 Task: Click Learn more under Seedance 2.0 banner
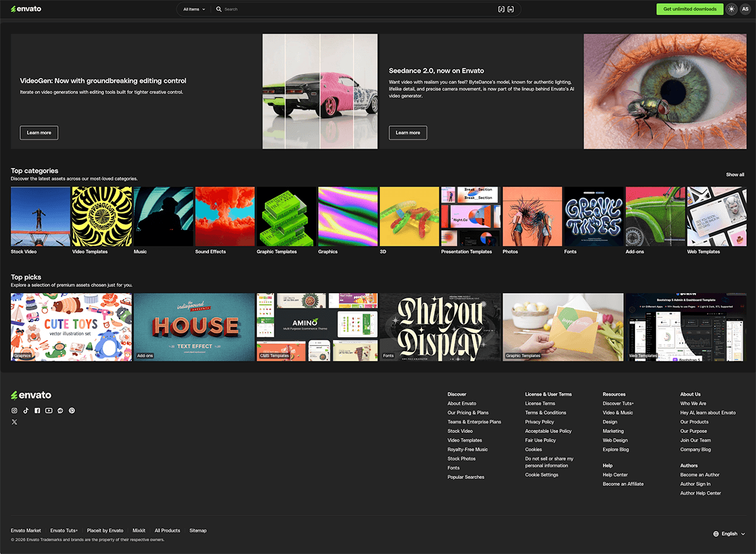click(408, 132)
